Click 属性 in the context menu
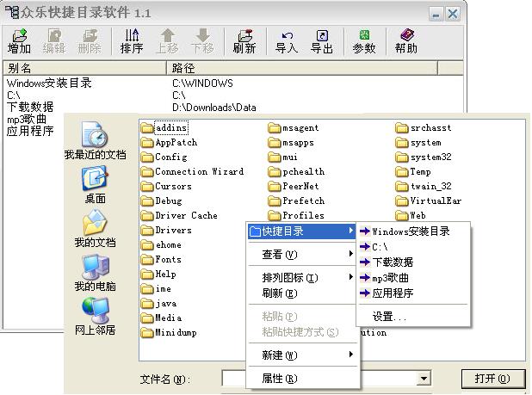The image size is (532, 395). coord(280,379)
